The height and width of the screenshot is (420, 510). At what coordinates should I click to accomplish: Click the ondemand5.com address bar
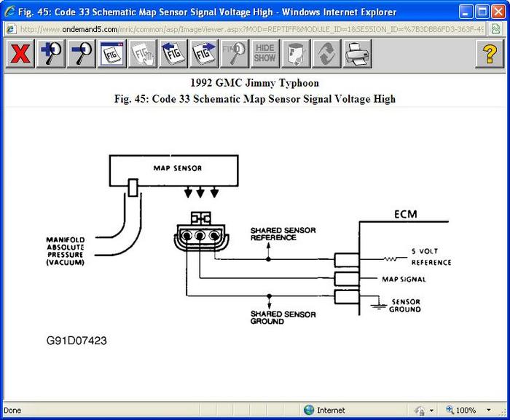click(245, 29)
